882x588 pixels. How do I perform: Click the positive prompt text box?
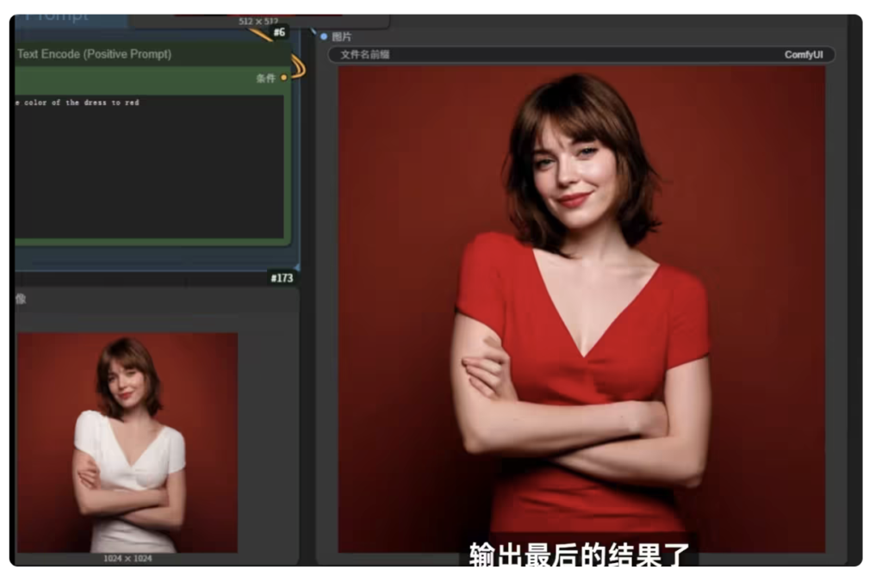(x=149, y=166)
